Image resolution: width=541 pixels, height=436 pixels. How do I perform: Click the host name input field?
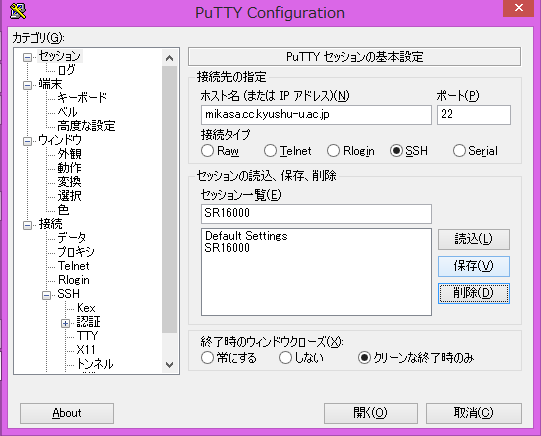pyautogui.click(x=316, y=115)
